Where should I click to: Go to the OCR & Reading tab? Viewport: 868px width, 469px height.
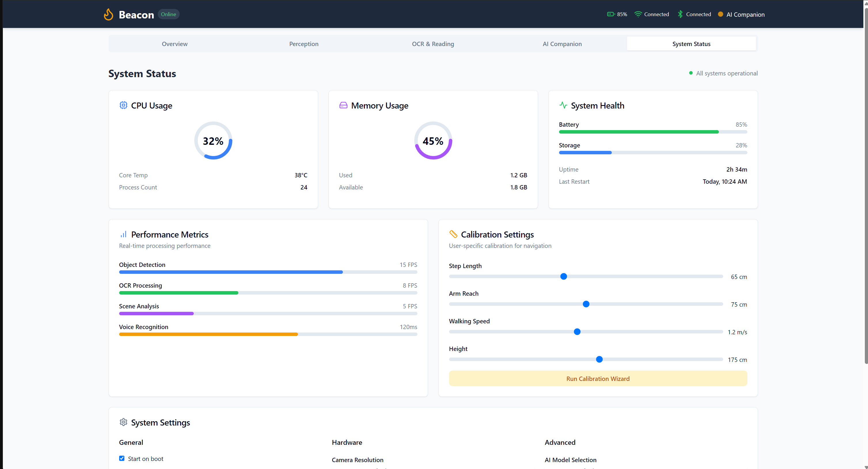tap(433, 44)
